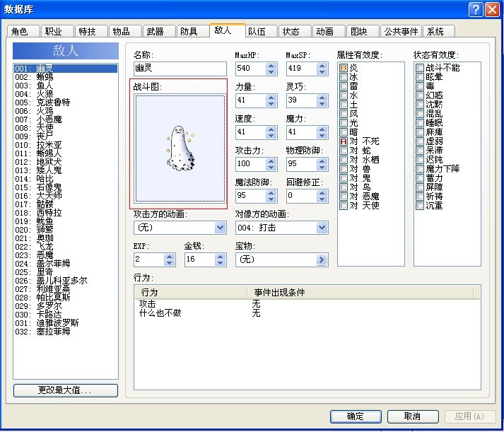Viewport: 504px width, 432px height.
Task: Click the 行为 column header
Action: [x=191, y=293]
